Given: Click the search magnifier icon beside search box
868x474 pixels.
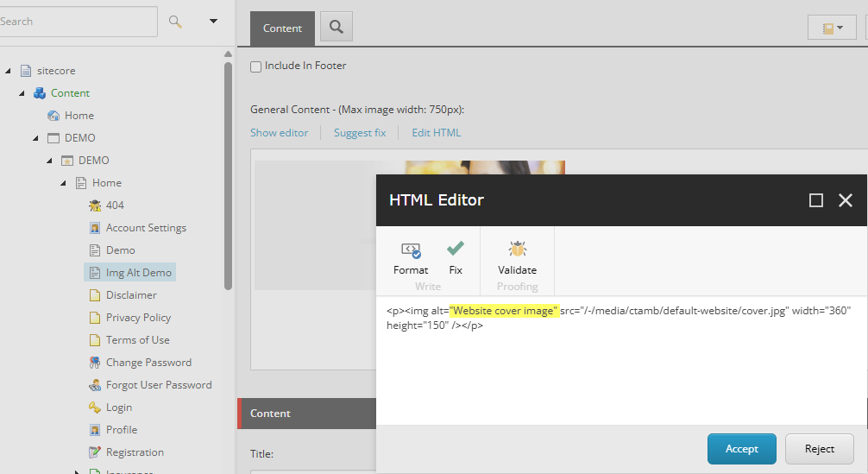Looking at the screenshot, I should tap(175, 22).
